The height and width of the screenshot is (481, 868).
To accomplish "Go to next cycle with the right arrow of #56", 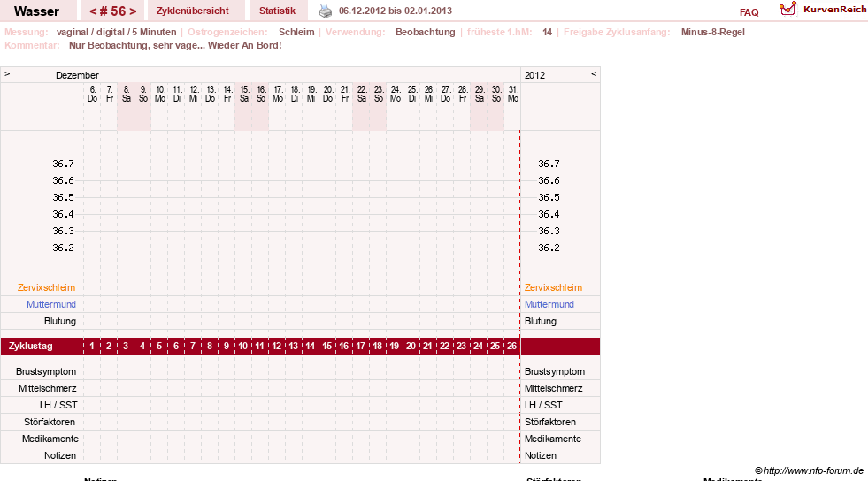I will pyautogui.click(x=133, y=11).
